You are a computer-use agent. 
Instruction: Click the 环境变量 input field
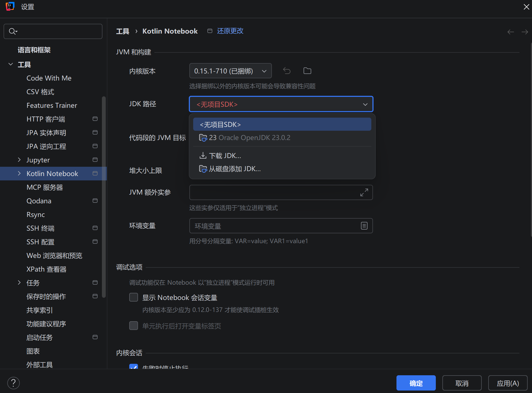(x=273, y=226)
